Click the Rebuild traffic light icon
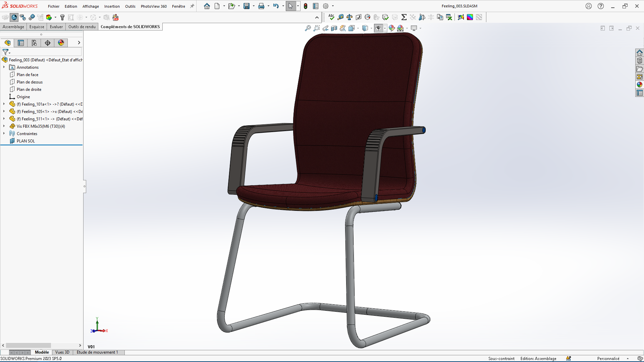 click(x=306, y=6)
